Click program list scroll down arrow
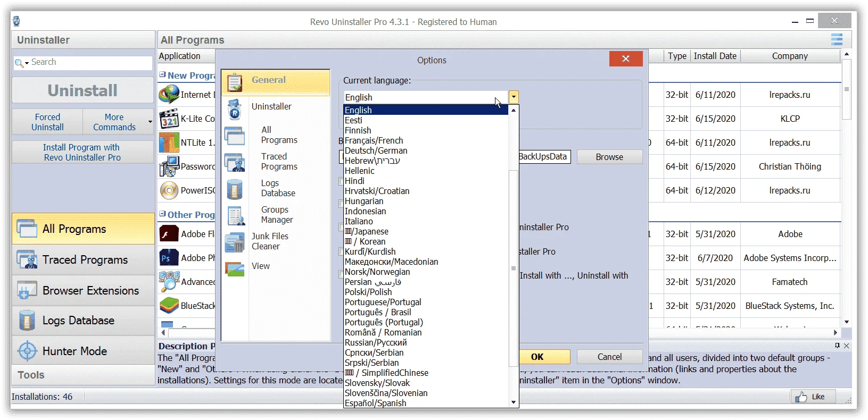The height and width of the screenshot is (420, 868). pos(846,322)
